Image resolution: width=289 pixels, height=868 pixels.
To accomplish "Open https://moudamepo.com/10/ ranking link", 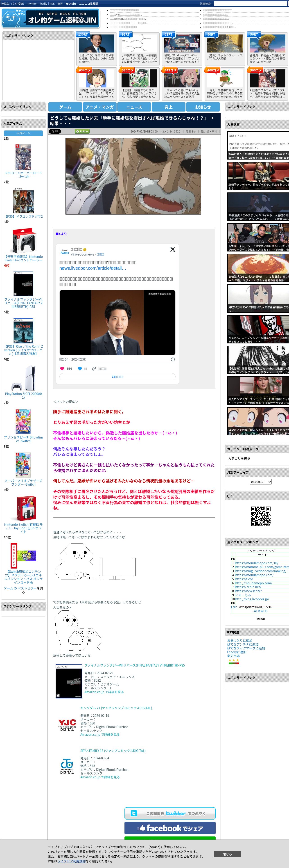I will click(257, 563).
